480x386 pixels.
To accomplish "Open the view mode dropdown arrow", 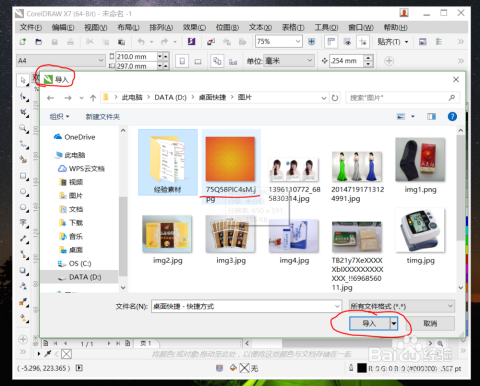I will (x=413, y=116).
